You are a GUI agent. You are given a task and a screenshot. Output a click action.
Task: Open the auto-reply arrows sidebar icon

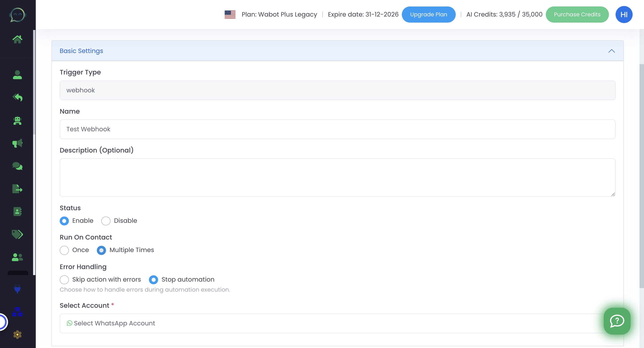[x=17, y=98]
